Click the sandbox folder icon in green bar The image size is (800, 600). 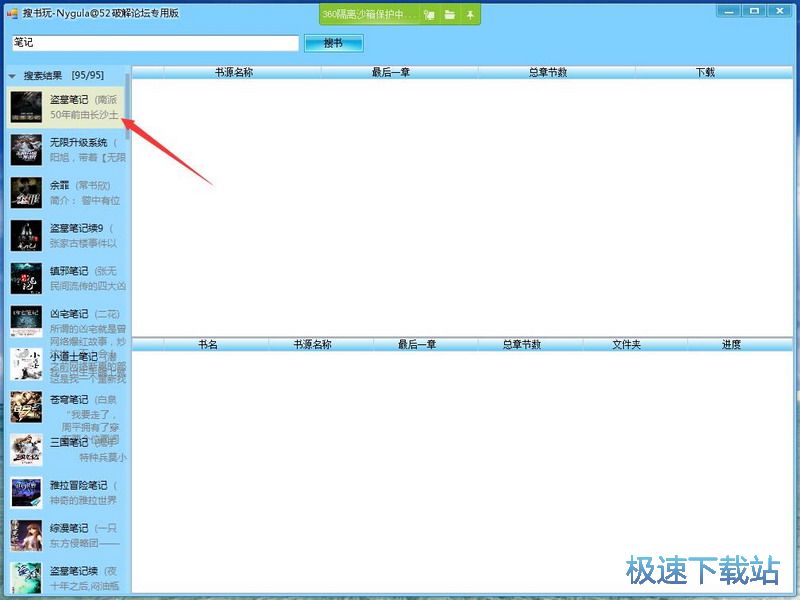point(450,15)
